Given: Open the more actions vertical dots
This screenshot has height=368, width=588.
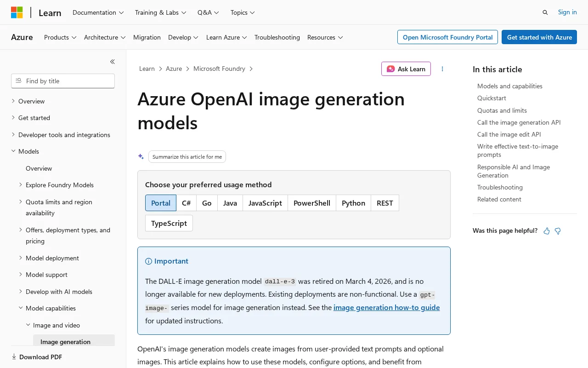Looking at the screenshot, I should point(442,69).
